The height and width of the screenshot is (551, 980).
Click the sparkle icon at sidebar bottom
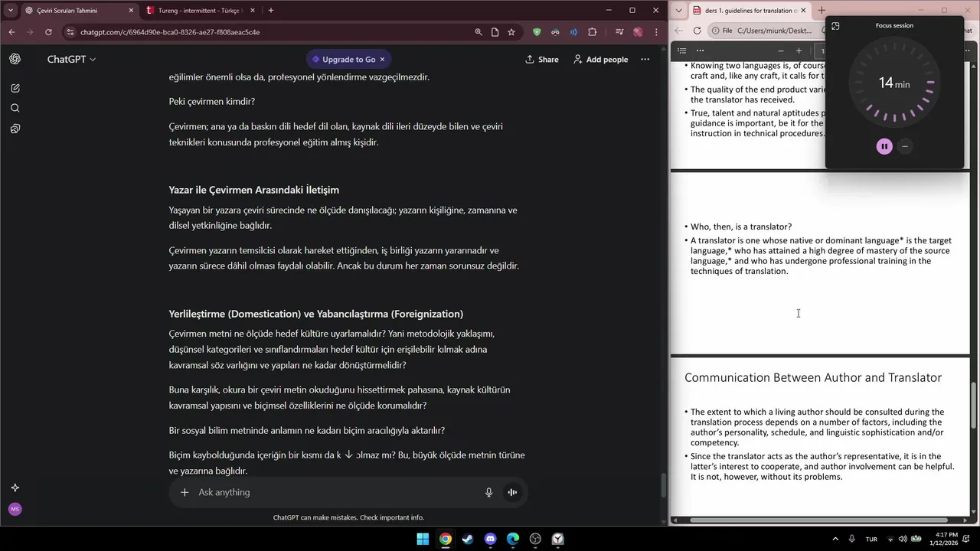[15, 487]
